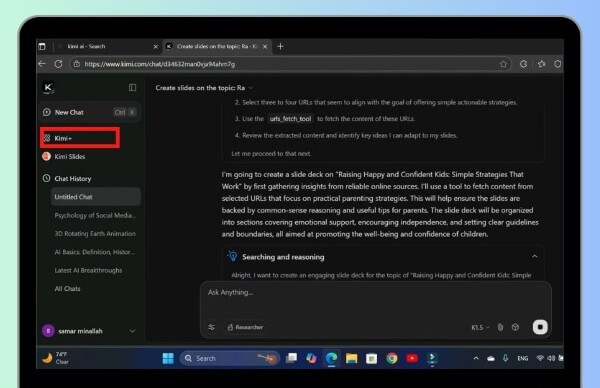
Task: Go back in the browser
Action: coord(42,64)
